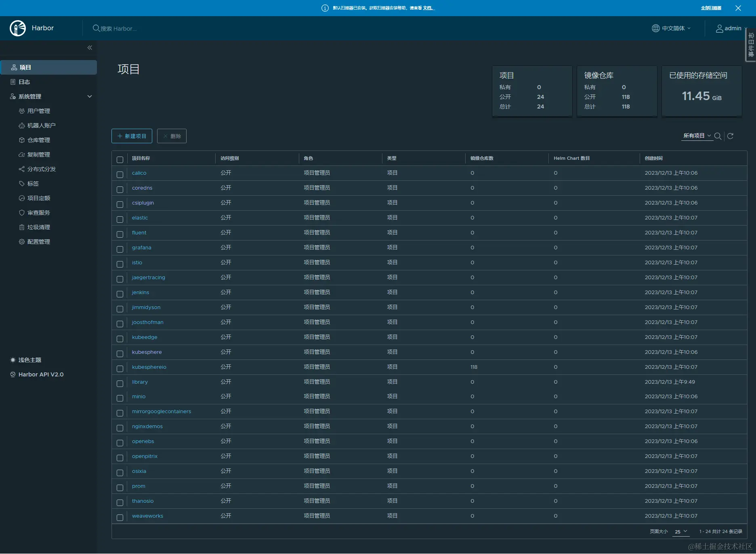Screen dimensions: 756x554
Task: Open the kubesphere project link
Action: 147,352
